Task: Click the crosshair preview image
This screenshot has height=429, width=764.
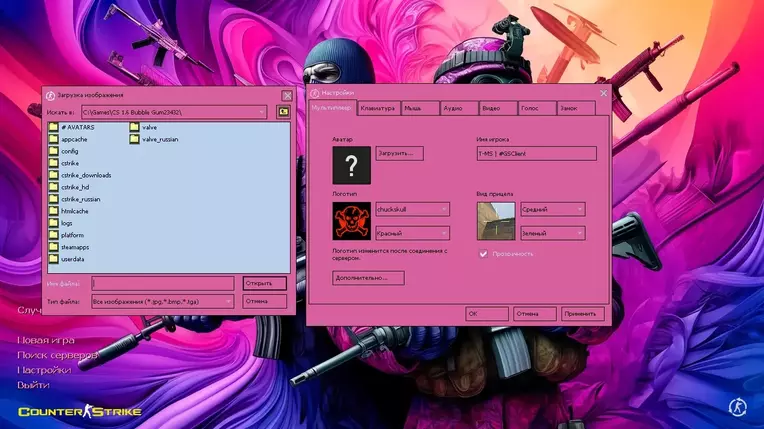Action: 496,221
